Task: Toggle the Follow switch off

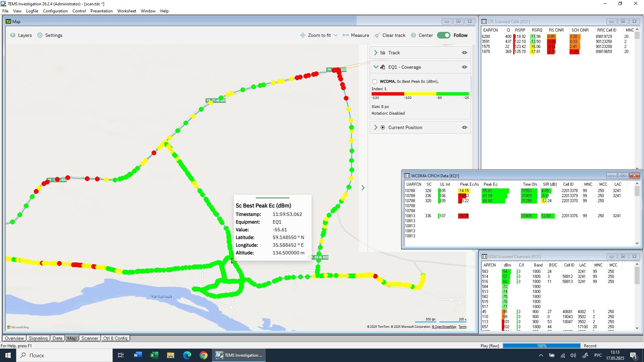Action: tap(444, 35)
